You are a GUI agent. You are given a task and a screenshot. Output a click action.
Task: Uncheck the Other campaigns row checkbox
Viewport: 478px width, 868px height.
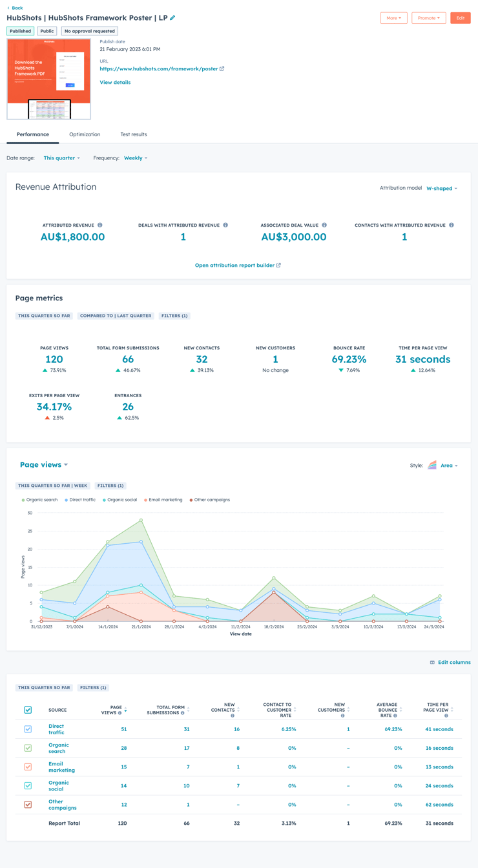[x=28, y=805]
